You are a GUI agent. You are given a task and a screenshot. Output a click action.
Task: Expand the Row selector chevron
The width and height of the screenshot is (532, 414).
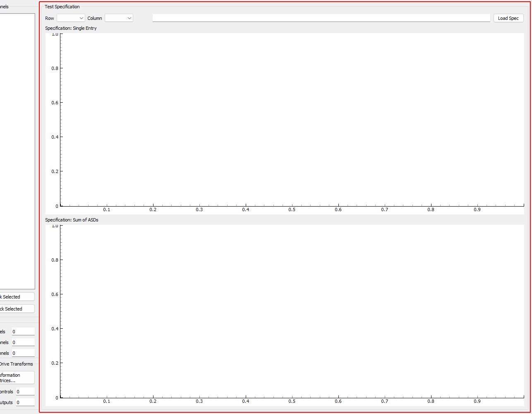[x=81, y=18]
